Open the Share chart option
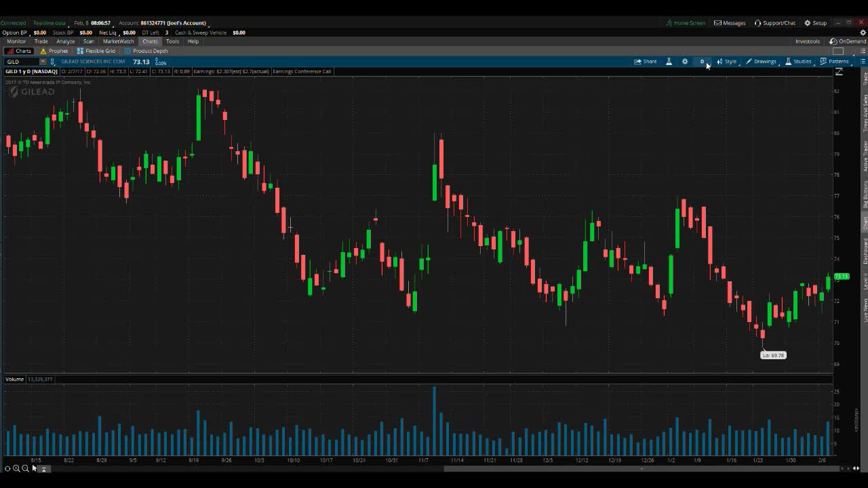The width and height of the screenshot is (868, 488). (x=645, y=62)
